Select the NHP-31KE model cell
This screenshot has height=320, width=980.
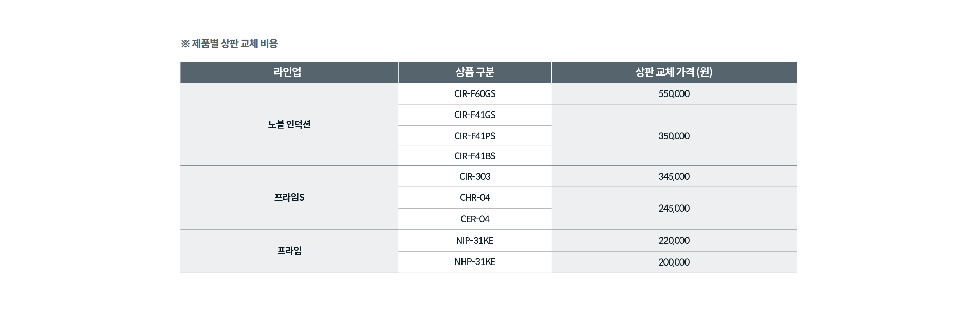474,262
